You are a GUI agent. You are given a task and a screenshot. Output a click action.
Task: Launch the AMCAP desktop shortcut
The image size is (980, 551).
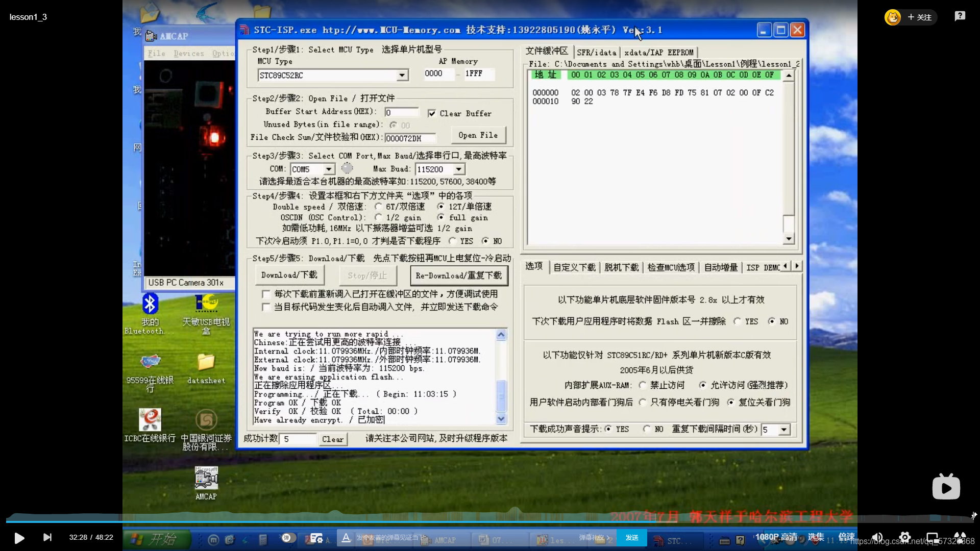206,479
